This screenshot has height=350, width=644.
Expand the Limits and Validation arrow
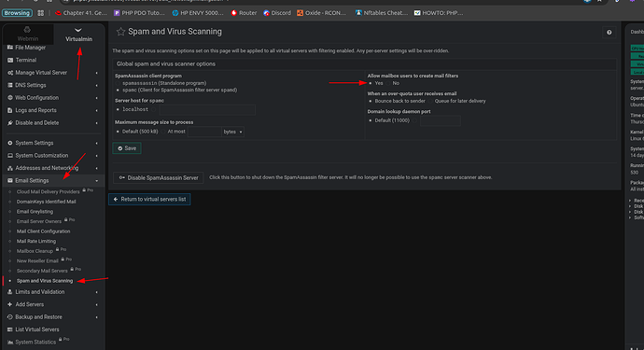(97, 292)
